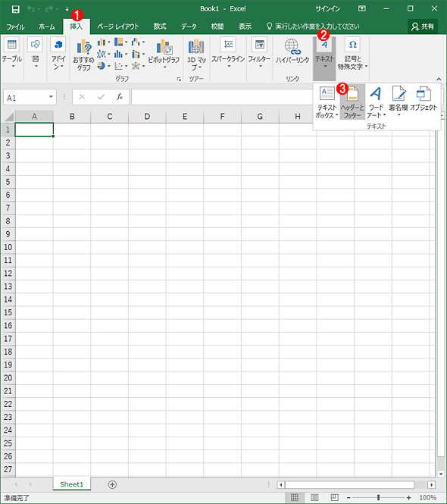
Task: Click the zoom in plus button
Action: coord(408,498)
